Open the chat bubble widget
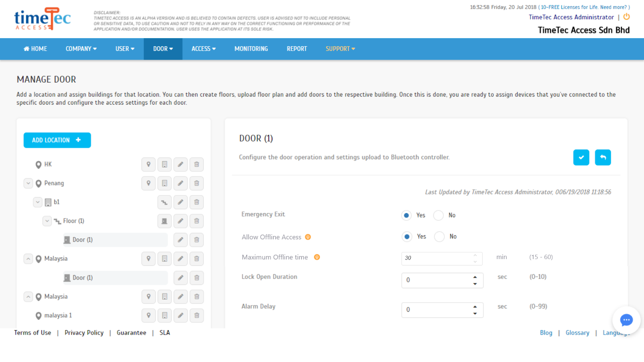This screenshot has height=362, width=644. pyautogui.click(x=626, y=320)
